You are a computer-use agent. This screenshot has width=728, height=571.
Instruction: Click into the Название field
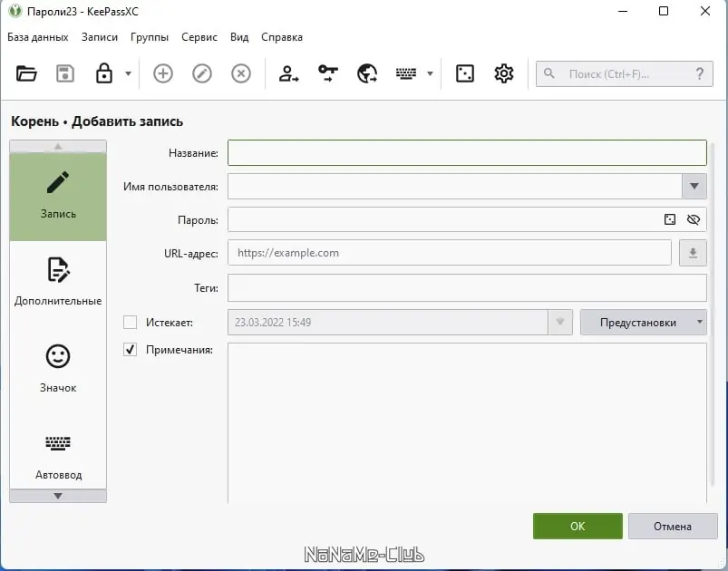(467, 153)
